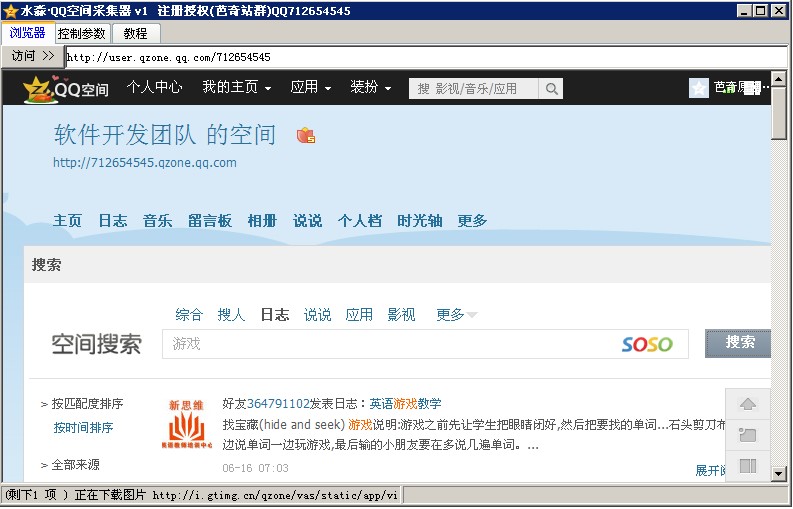Open the qzone URL link under title
This screenshot has width=793, height=509.
pos(145,163)
